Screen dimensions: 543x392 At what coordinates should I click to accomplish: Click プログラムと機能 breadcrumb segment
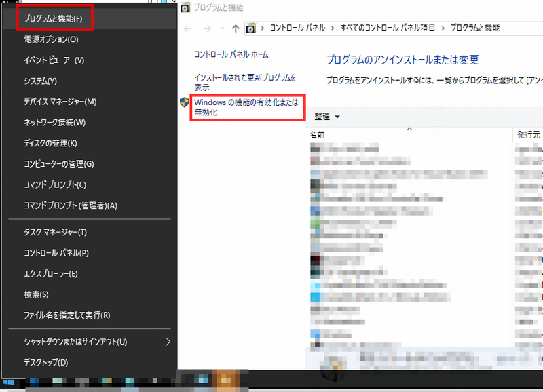474,28
